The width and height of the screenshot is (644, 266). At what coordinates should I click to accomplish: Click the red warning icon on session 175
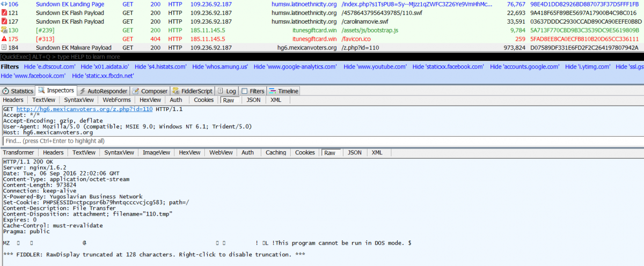coord(4,39)
